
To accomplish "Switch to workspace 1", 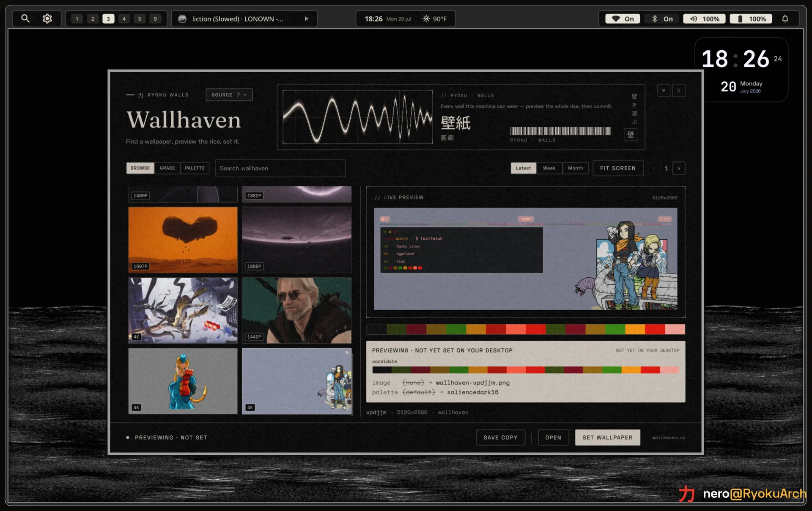I will [x=77, y=19].
